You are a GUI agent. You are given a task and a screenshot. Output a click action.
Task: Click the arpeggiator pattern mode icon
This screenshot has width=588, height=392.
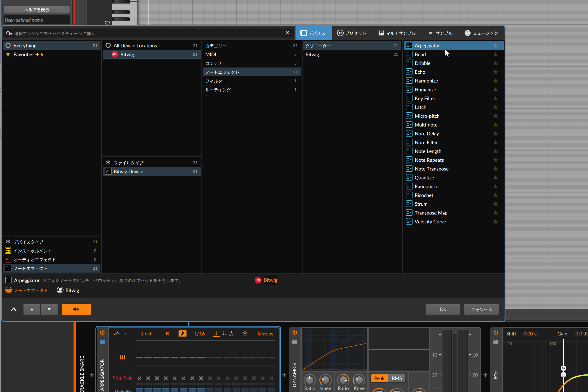[x=117, y=333]
